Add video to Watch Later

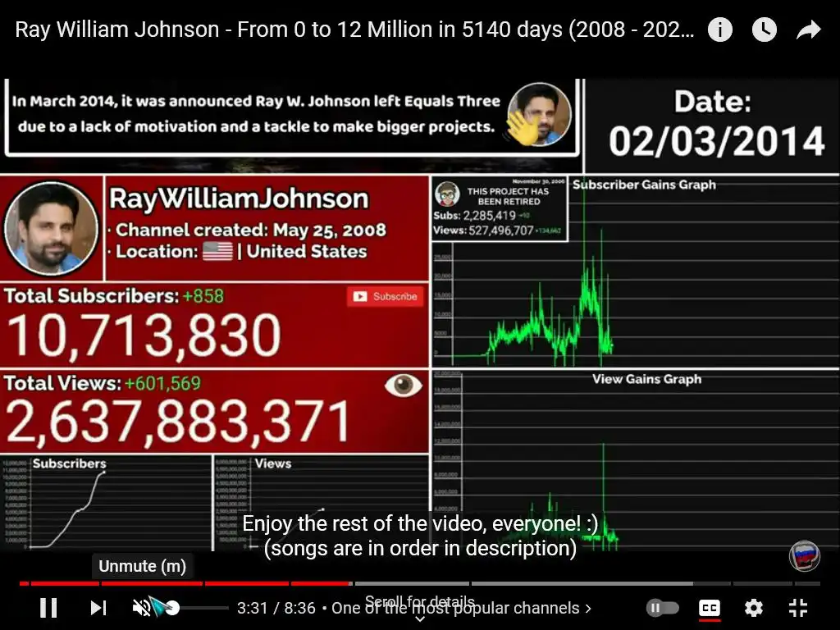tap(764, 30)
